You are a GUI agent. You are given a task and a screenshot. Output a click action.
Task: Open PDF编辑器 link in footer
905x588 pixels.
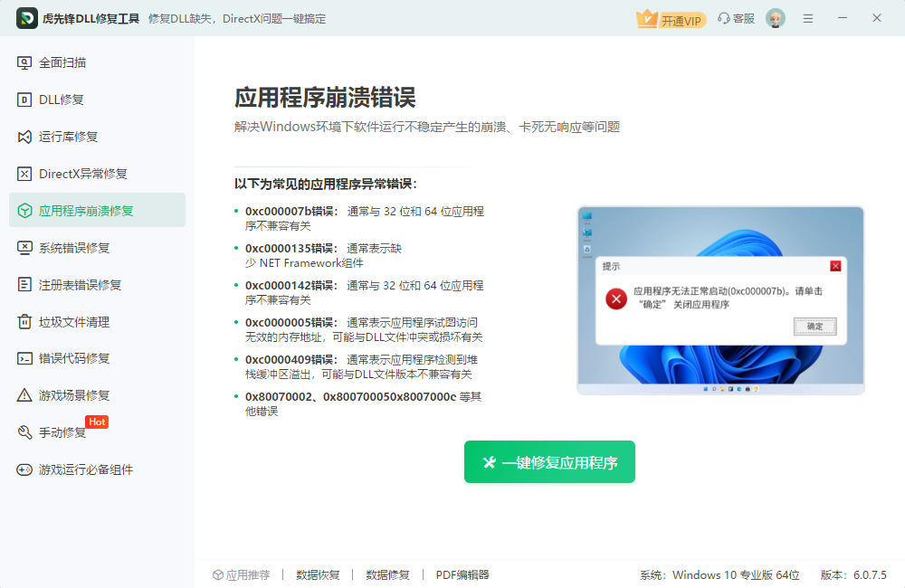coord(462,574)
